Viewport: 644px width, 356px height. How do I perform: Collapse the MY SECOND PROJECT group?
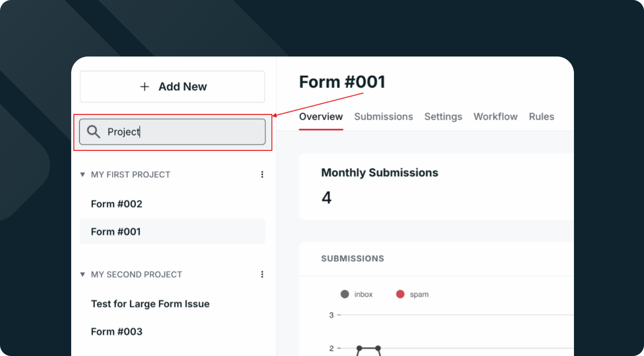pyautogui.click(x=82, y=274)
